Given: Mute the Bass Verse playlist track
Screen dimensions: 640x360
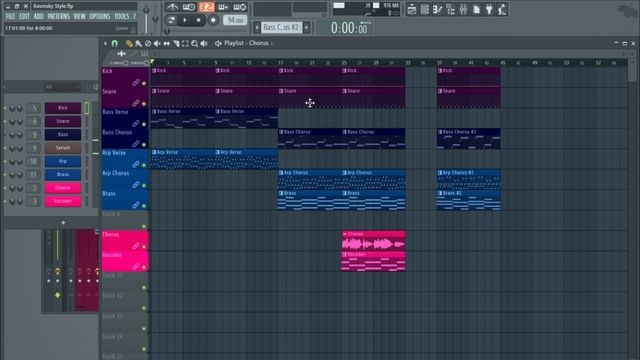Looking at the screenshot, I should click(144, 124).
